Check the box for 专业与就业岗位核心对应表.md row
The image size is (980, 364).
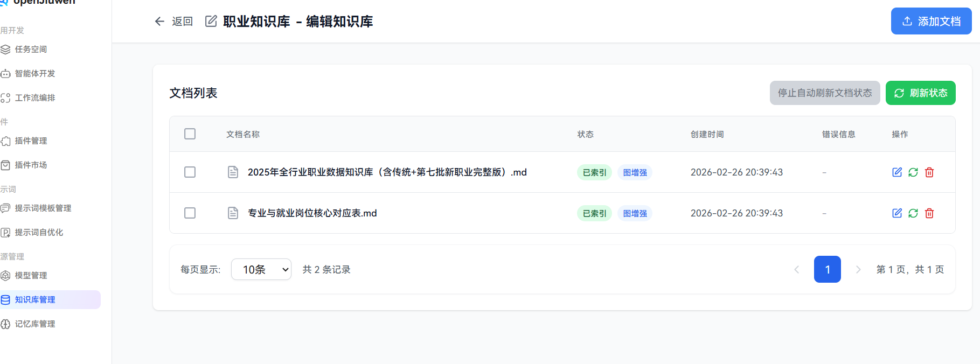click(190, 213)
